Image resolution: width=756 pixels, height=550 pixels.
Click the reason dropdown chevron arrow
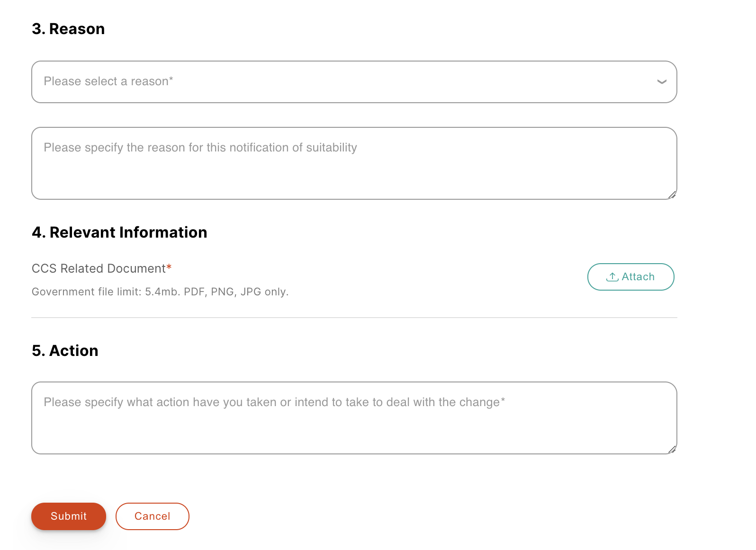[x=662, y=82]
